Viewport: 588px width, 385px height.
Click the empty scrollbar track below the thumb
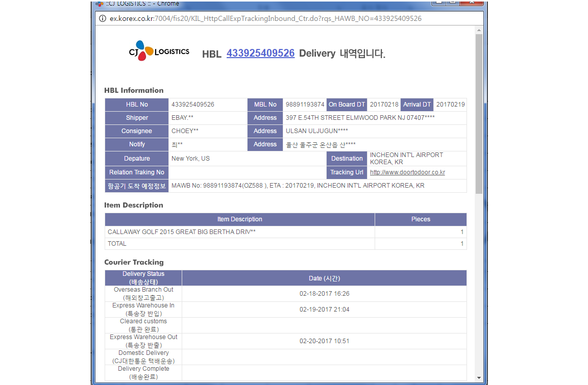coord(479,286)
